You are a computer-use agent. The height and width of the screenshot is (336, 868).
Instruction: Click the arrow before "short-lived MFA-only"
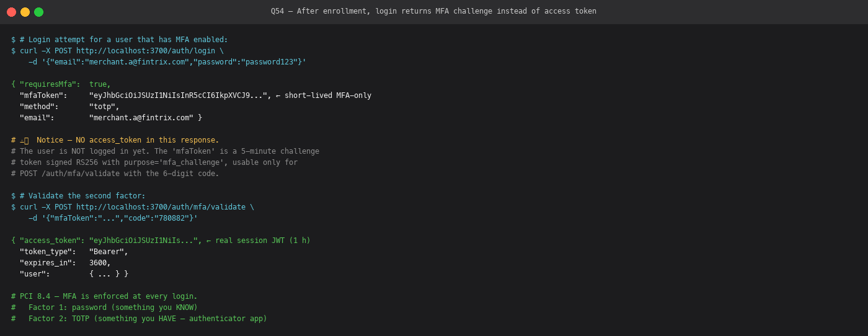pyautogui.click(x=278, y=95)
